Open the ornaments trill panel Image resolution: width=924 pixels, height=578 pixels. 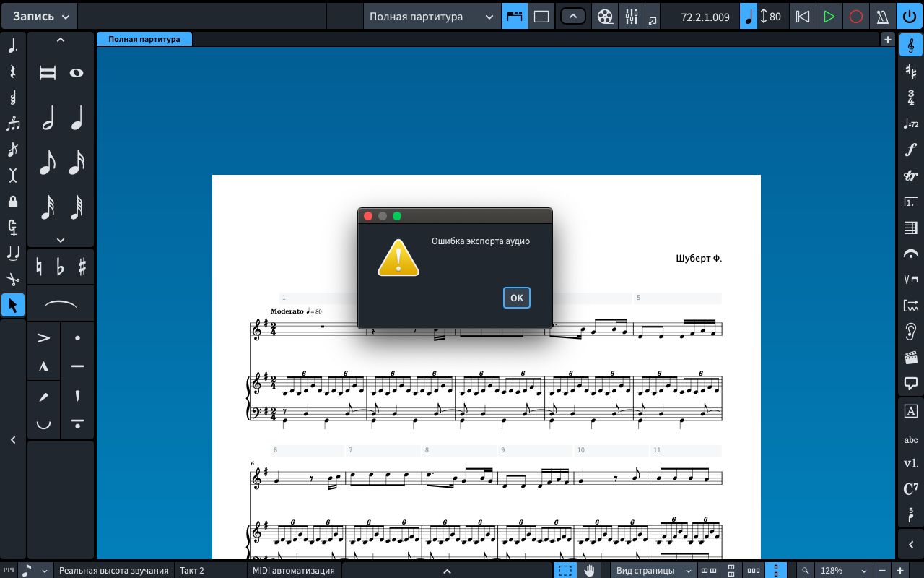tap(910, 176)
